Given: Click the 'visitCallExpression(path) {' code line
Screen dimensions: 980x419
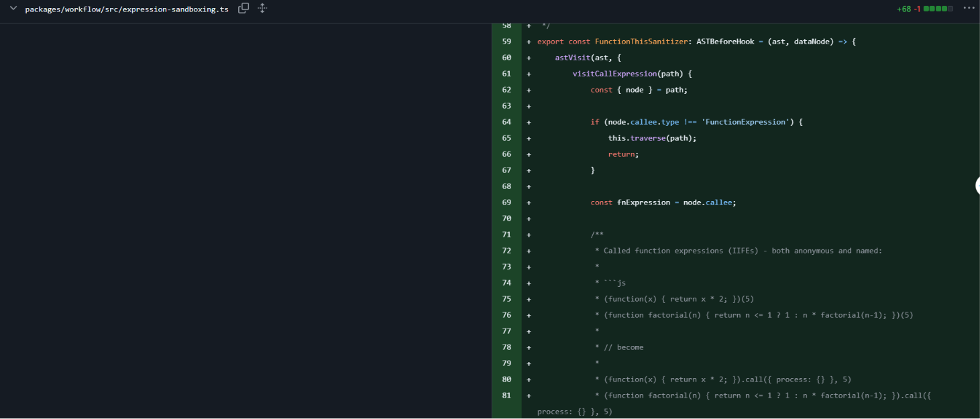Looking at the screenshot, I should pyautogui.click(x=632, y=74).
